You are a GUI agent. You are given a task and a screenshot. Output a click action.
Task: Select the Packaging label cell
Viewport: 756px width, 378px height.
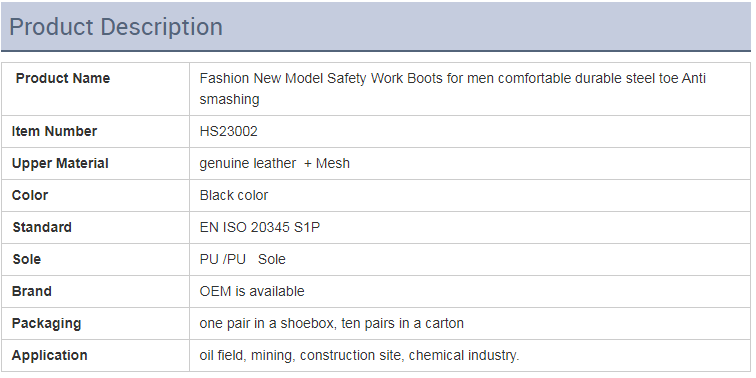click(x=95, y=323)
